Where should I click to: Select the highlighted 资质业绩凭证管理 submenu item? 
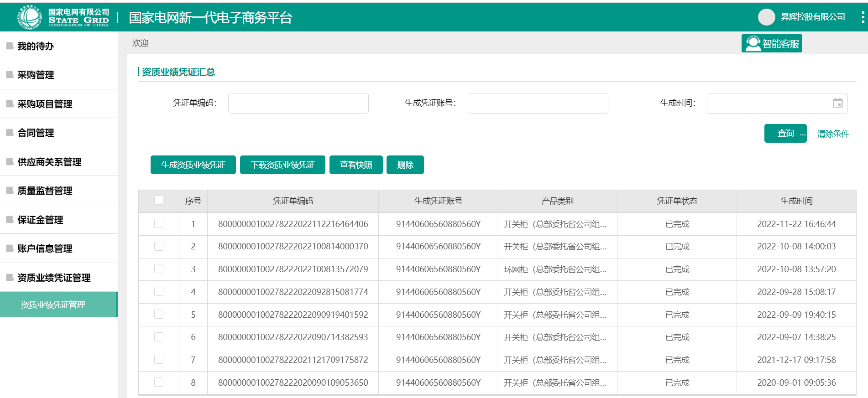coord(53,305)
